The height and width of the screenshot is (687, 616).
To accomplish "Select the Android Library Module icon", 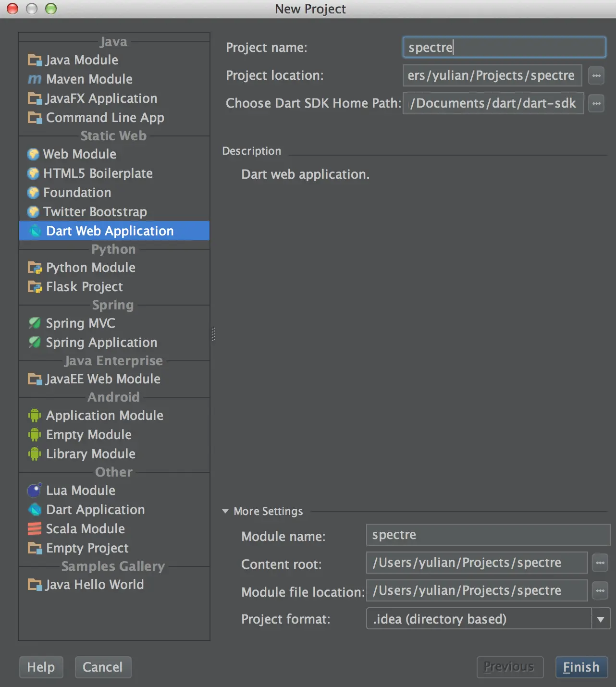I will coord(34,454).
